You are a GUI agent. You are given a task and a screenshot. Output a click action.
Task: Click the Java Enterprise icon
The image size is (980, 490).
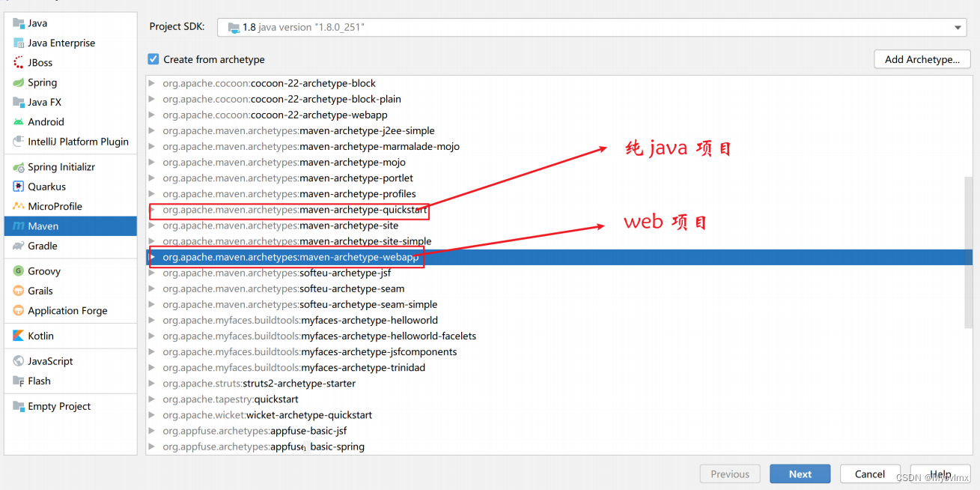[19, 43]
